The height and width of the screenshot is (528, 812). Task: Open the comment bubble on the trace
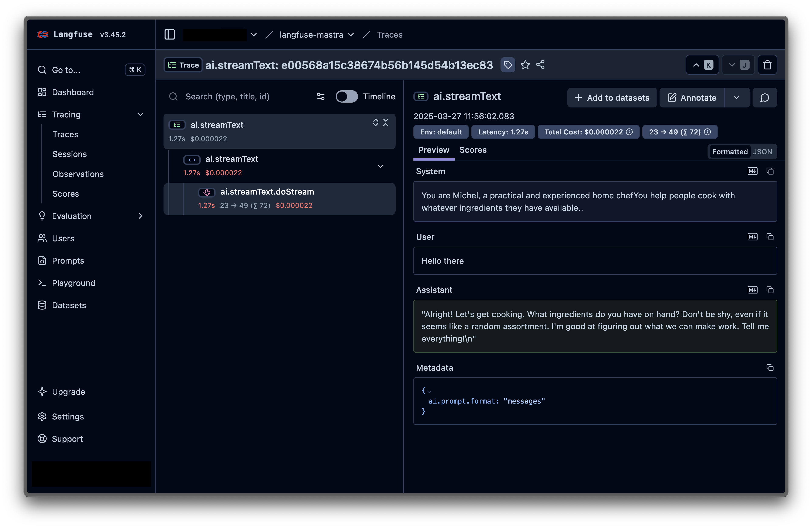(765, 98)
